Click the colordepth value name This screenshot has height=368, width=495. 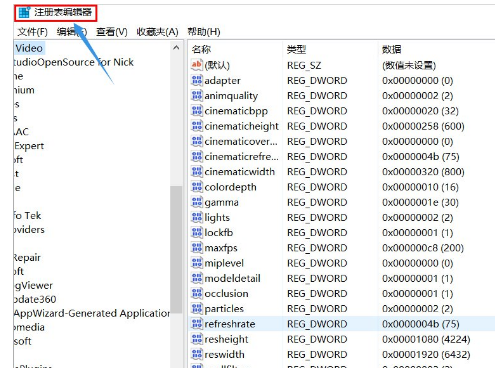[230, 187]
